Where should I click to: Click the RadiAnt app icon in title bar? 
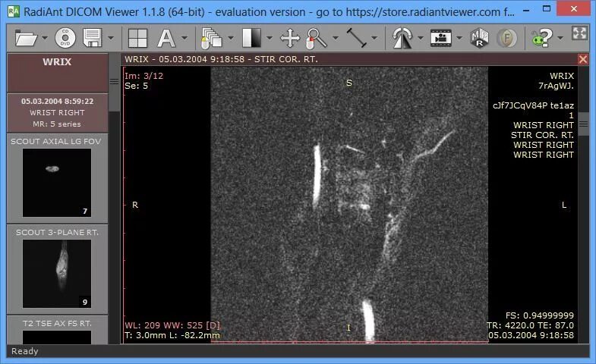click(x=14, y=11)
